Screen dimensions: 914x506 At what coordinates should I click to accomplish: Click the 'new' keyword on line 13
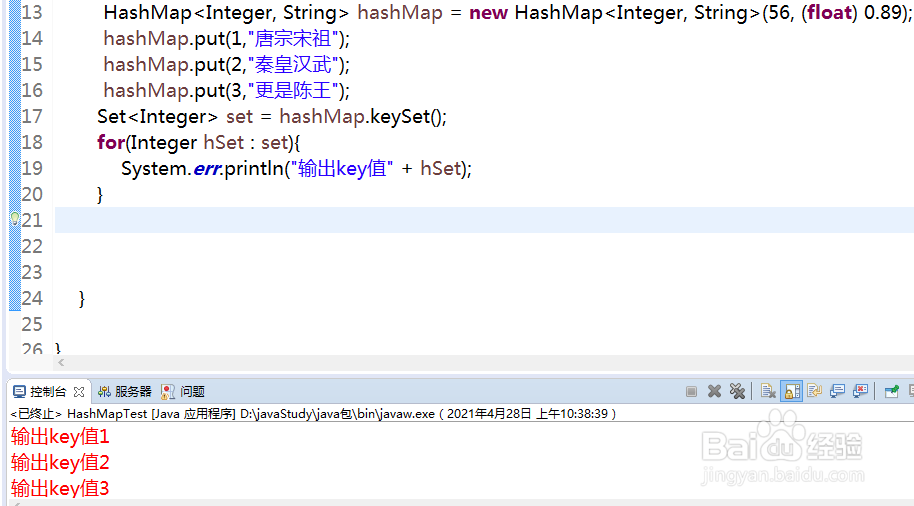tap(488, 12)
